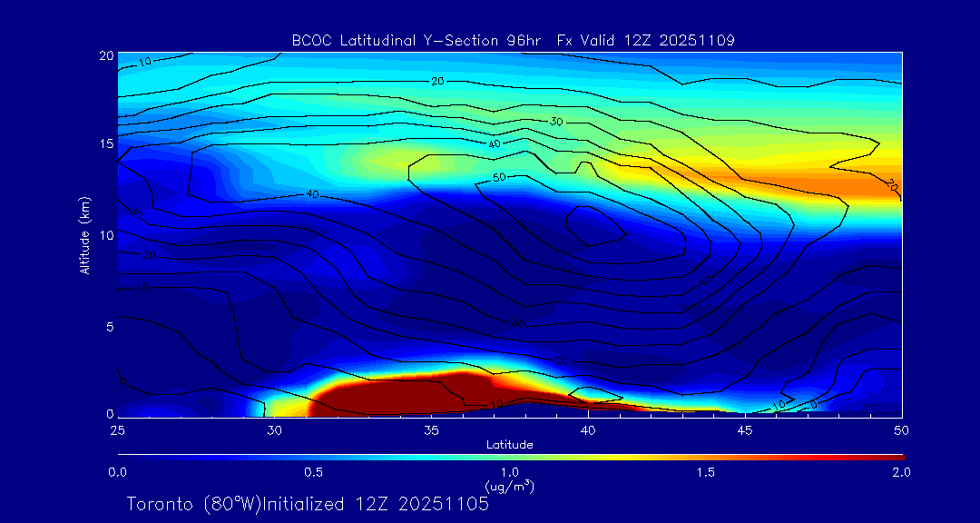The width and height of the screenshot is (980, 523).
Task: Select the 2.0 maximum colorbar label
Action: [900, 472]
